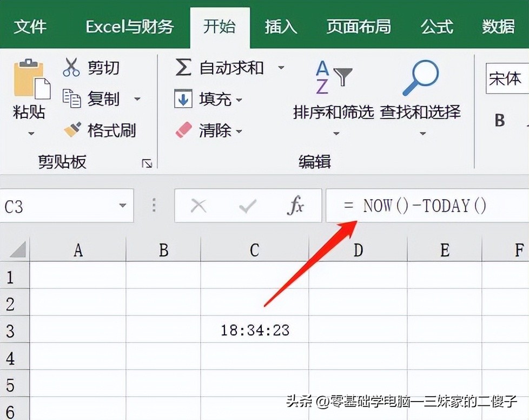Viewport: 529px width, 420px height.
Task: Select cell C3 showing 18:34:23
Action: [254, 330]
